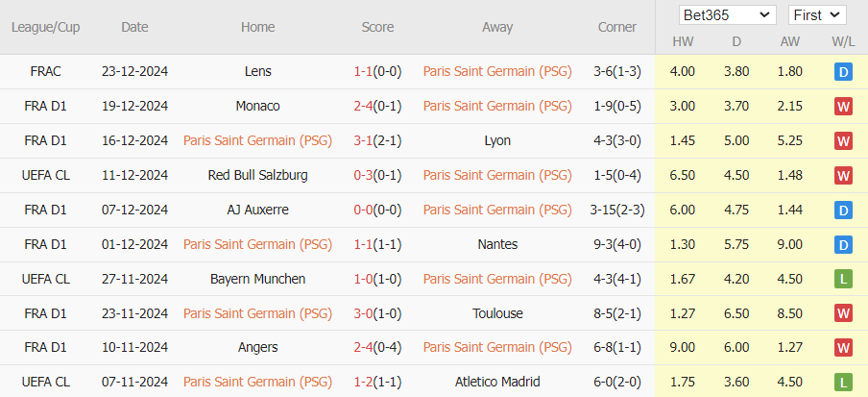Click the Corner column header

(617, 28)
